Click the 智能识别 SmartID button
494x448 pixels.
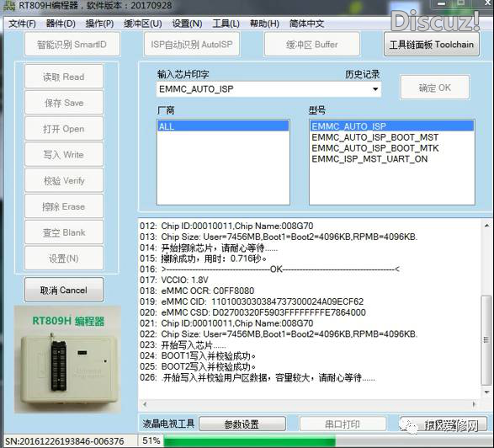(72, 45)
